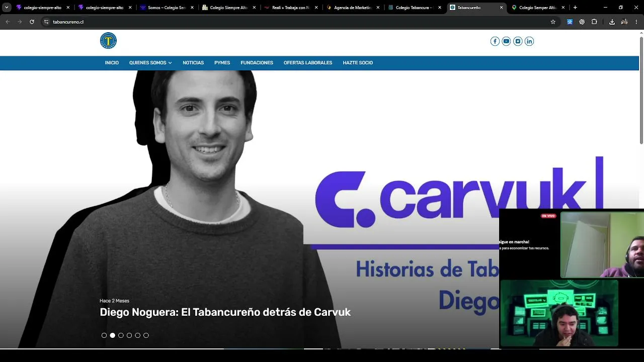Open the browser profile avatar
This screenshot has height=362, width=644.
[624, 22]
